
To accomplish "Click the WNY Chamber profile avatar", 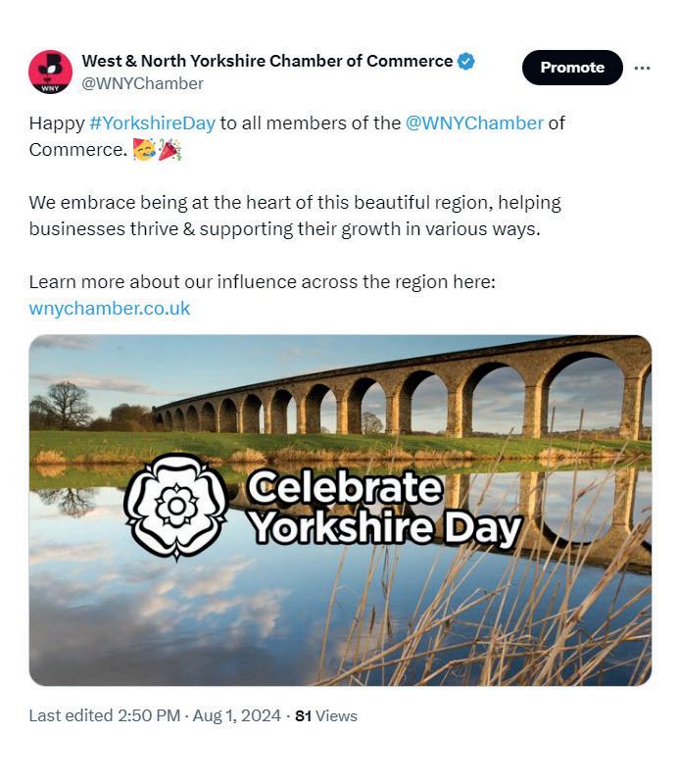I will [x=50, y=72].
